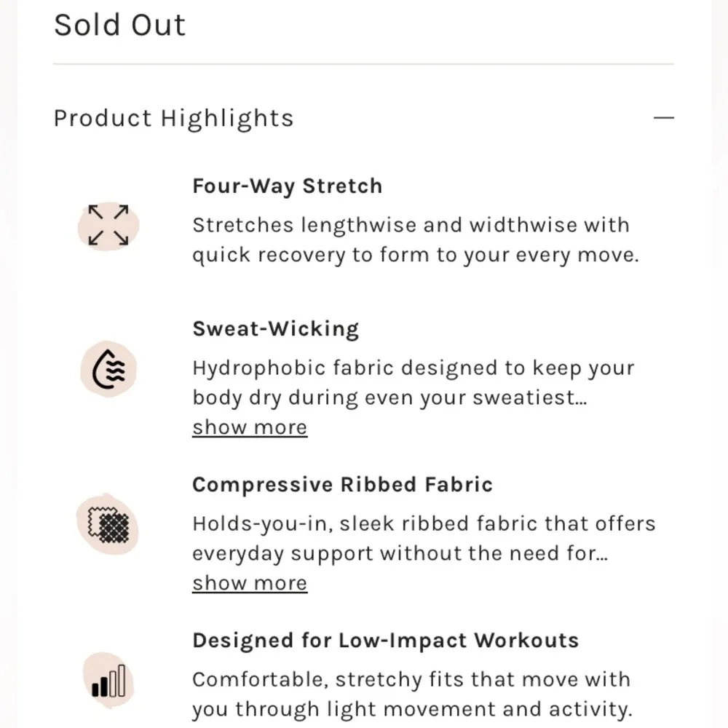Click the Low-Impact Workouts bar-level icon
The height and width of the screenshot is (728, 728).
click(x=109, y=681)
